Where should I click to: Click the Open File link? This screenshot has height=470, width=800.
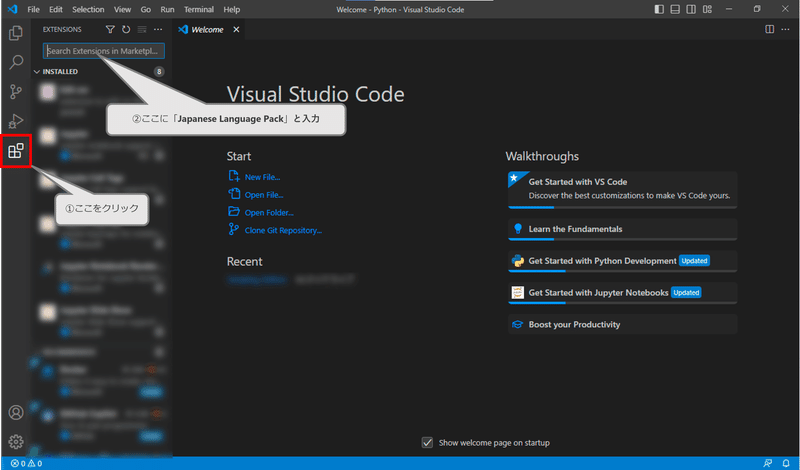click(264, 195)
